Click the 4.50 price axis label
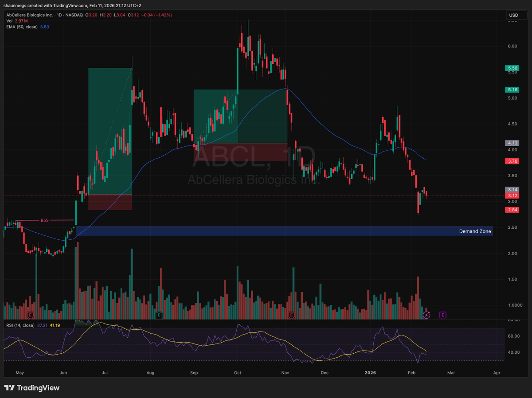The height and width of the screenshot is (398, 532). coord(513,124)
